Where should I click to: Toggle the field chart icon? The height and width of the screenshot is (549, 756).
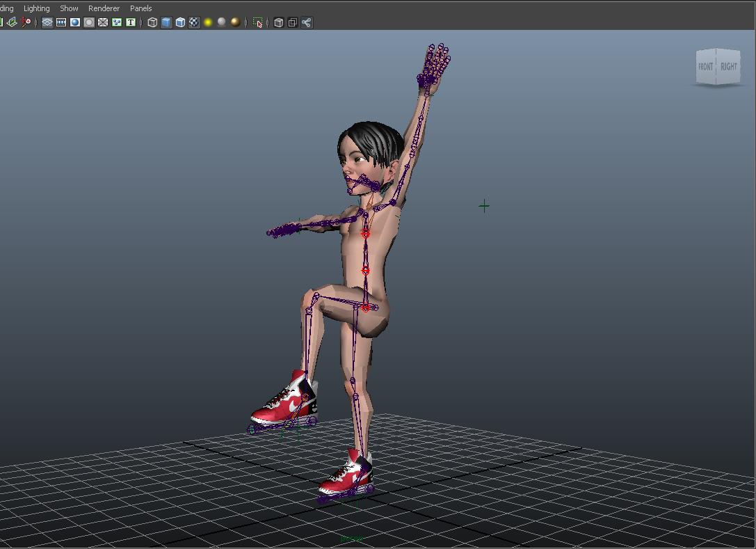[x=103, y=22]
